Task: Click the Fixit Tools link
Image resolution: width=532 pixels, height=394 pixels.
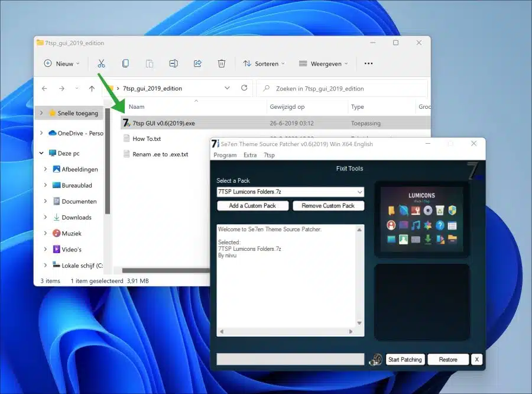Action: coord(349,169)
